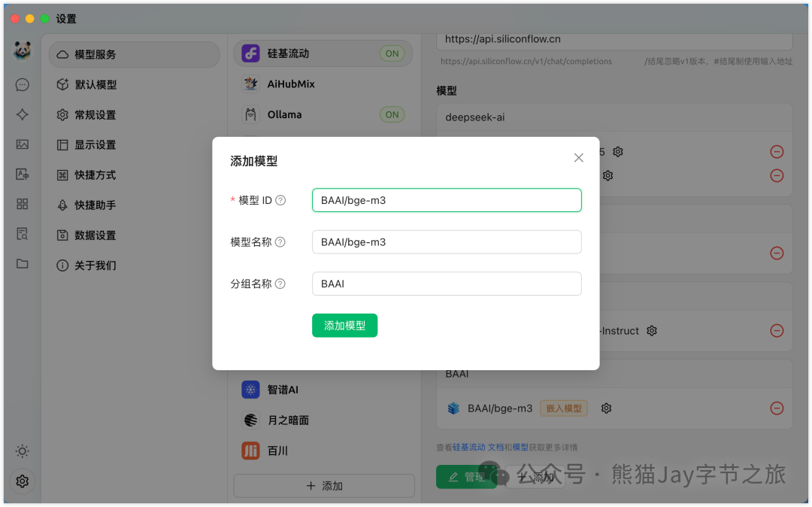
Task: Click 添加 button below provider list
Action: pos(324,486)
